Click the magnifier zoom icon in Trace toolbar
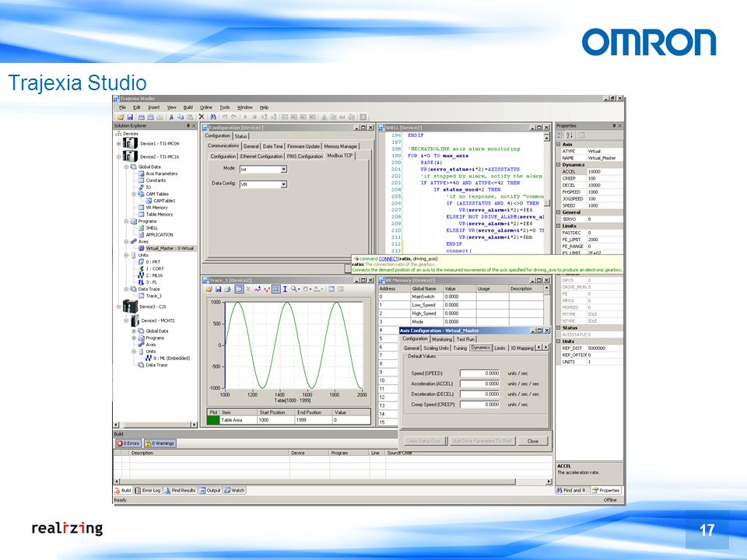747x560 pixels. 294,289
